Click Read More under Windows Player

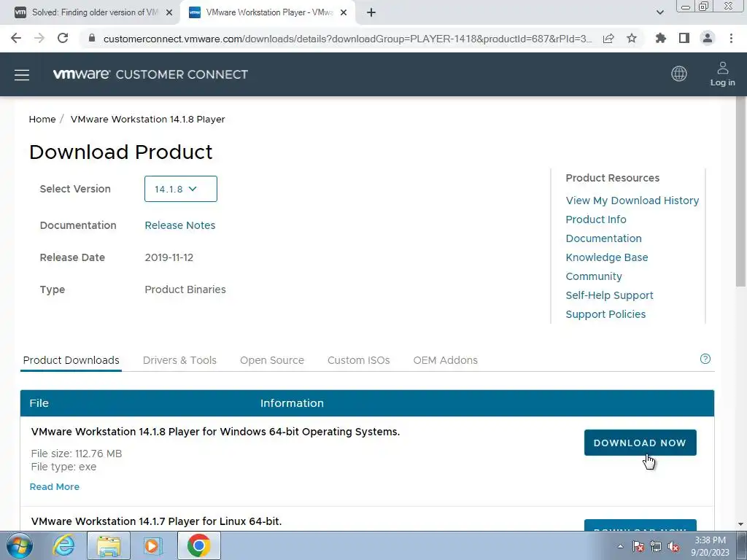click(x=54, y=486)
